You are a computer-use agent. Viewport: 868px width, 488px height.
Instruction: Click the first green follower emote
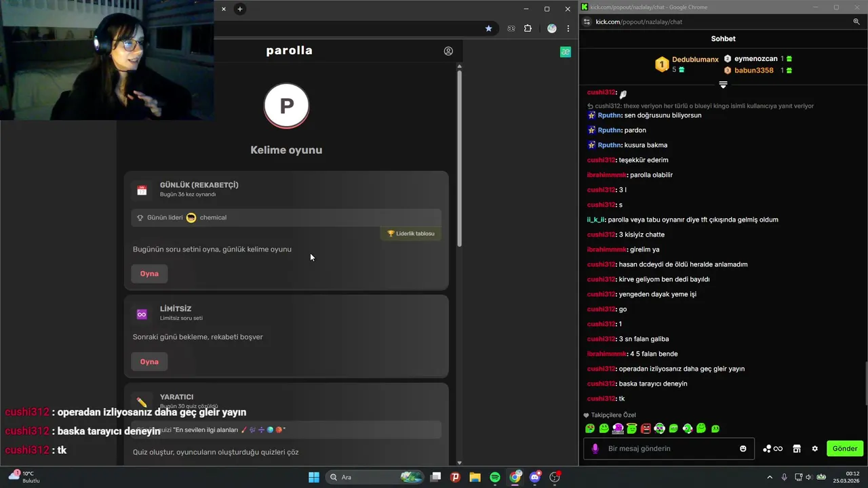click(590, 428)
